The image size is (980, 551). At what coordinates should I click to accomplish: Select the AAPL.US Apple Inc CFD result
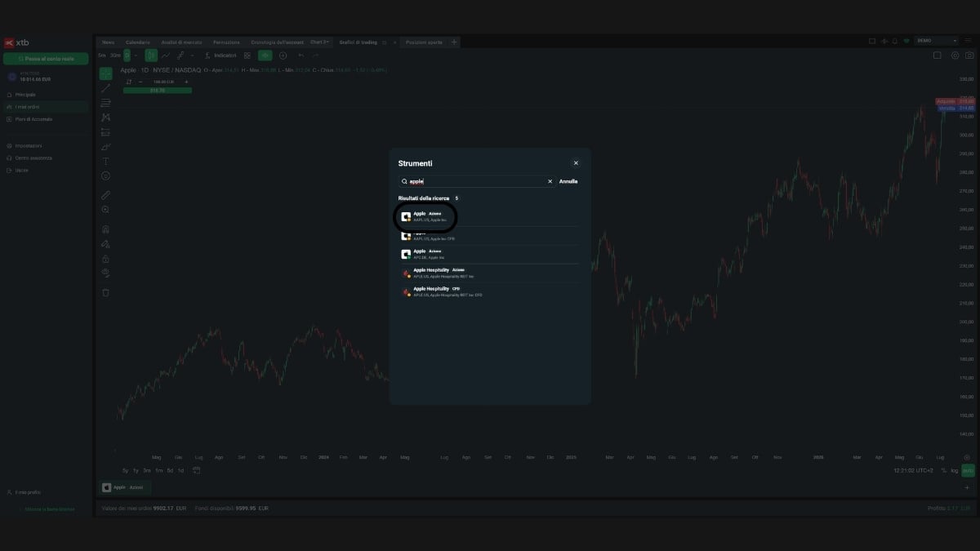pos(488,236)
